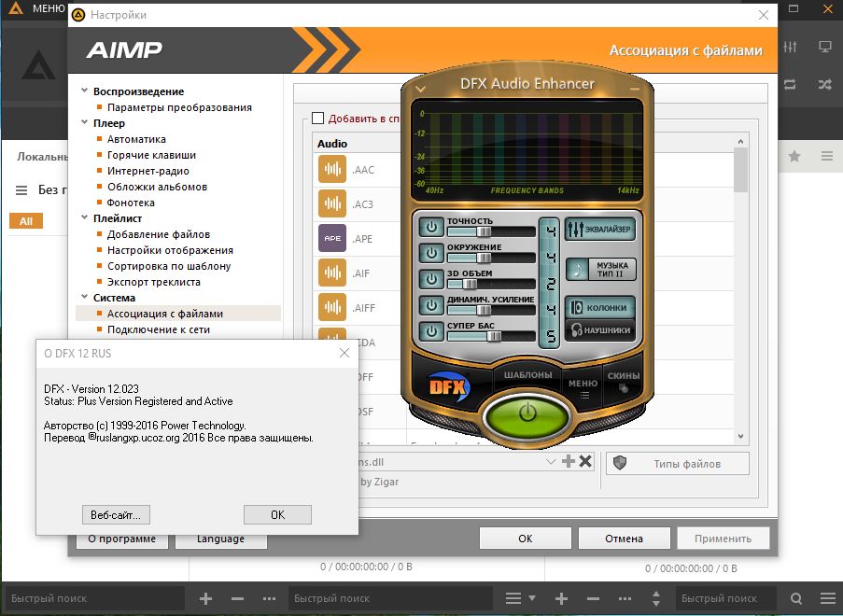Viewport: 843px width, 616px height.
Task: Toggle repeat mode in AIMP main window
Action: coord(790,84)
